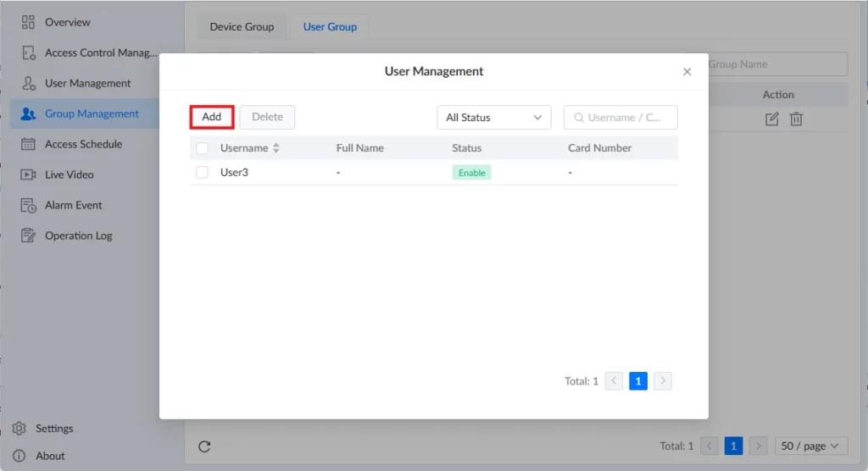The image size is (868, 471).
Task: Open Settings in sidebar
Action: tap(54, 429)
